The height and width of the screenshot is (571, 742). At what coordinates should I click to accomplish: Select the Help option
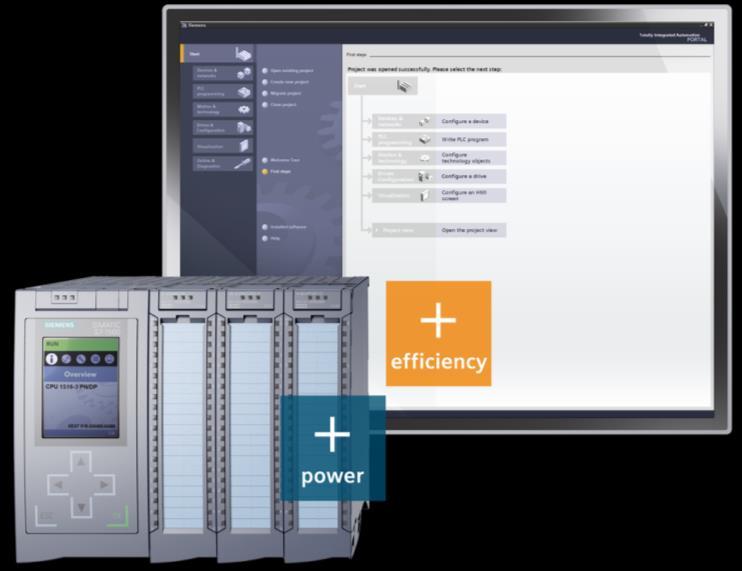pos(271,238)
